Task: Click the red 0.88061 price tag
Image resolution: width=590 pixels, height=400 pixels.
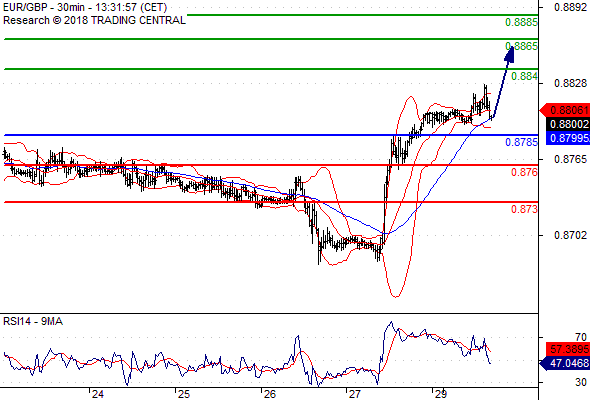Action: coord(565,110)
